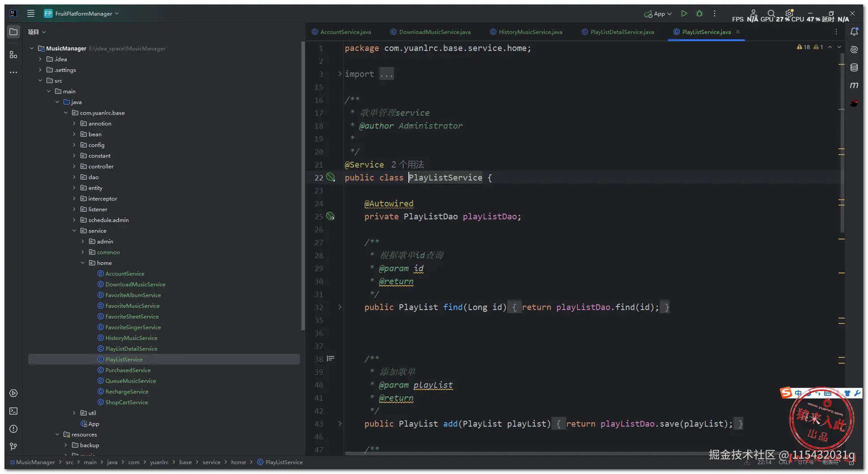
Task: Show more tool windows
Action: pos(13,72)
